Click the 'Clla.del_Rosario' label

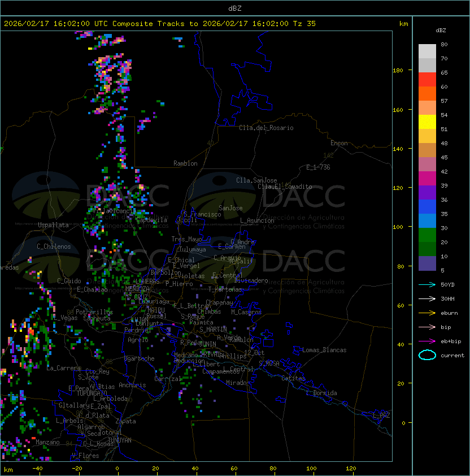266,128
